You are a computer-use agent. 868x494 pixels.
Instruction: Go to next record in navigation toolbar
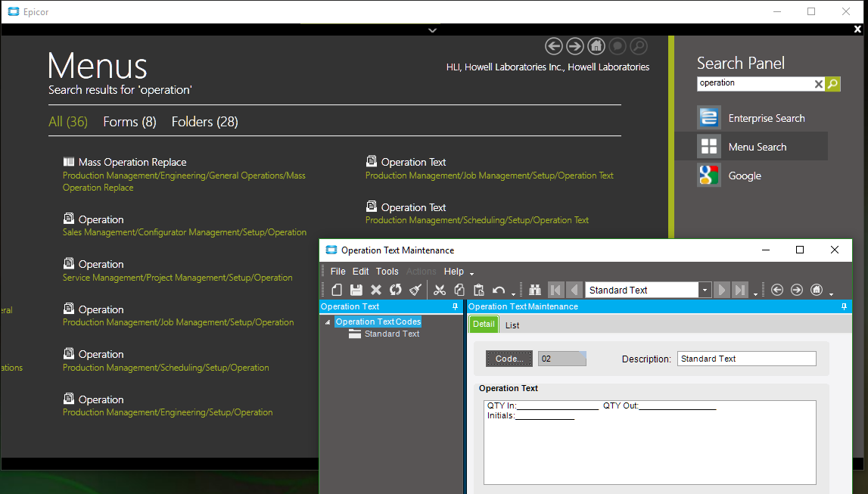pos(721,290)
